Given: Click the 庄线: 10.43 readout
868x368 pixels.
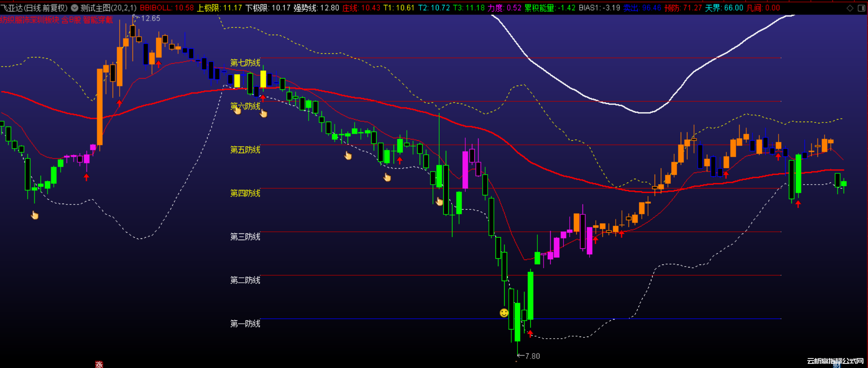Looking at the screenshot, I should coord(361,8).
